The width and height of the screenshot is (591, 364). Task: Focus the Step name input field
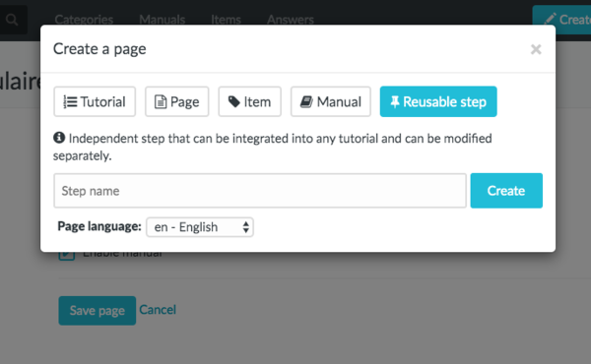[x=260, y=191]
